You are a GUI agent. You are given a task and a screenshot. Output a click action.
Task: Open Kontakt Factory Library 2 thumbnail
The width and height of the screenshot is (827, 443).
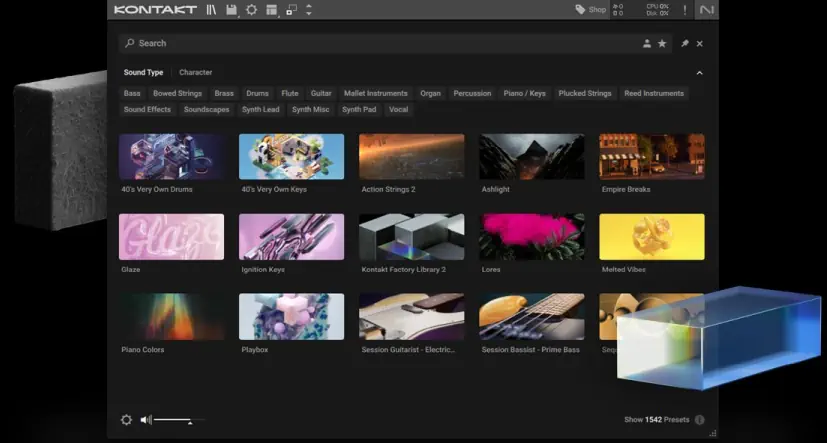tap(412, 237)
